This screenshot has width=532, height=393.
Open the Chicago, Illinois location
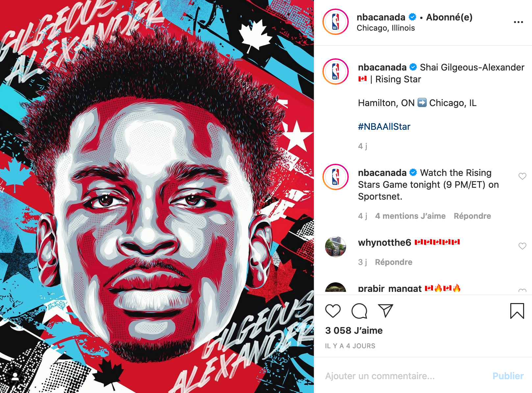coord(386,28)
